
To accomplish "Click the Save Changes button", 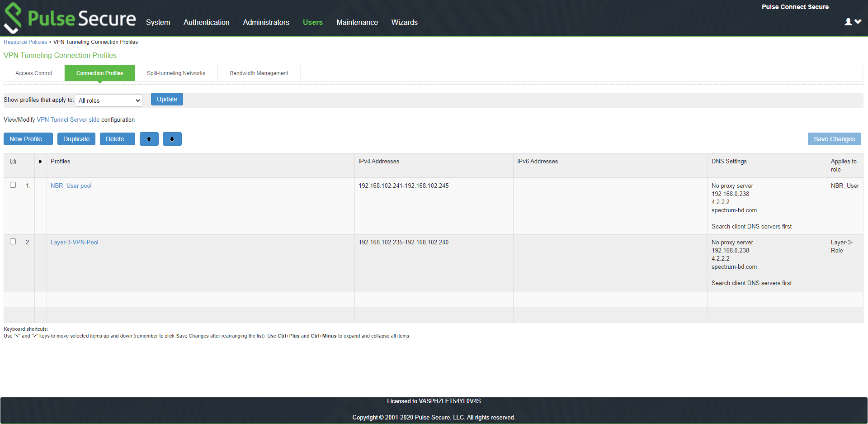I will 835,139.
